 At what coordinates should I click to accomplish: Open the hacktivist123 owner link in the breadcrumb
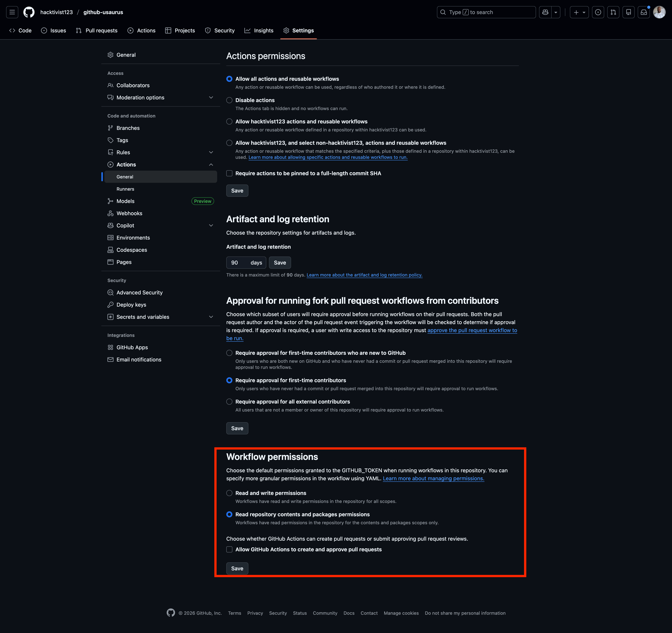coord(56,12)
